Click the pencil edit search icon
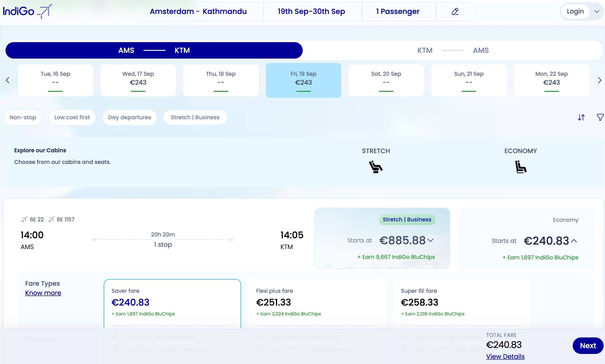605x364 pixels. (x=455, y=12)
